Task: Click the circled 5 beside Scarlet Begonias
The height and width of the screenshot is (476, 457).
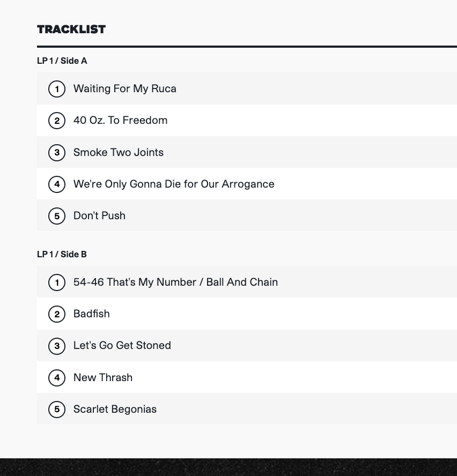Action: pyautogui.click(x=57, y=409)
